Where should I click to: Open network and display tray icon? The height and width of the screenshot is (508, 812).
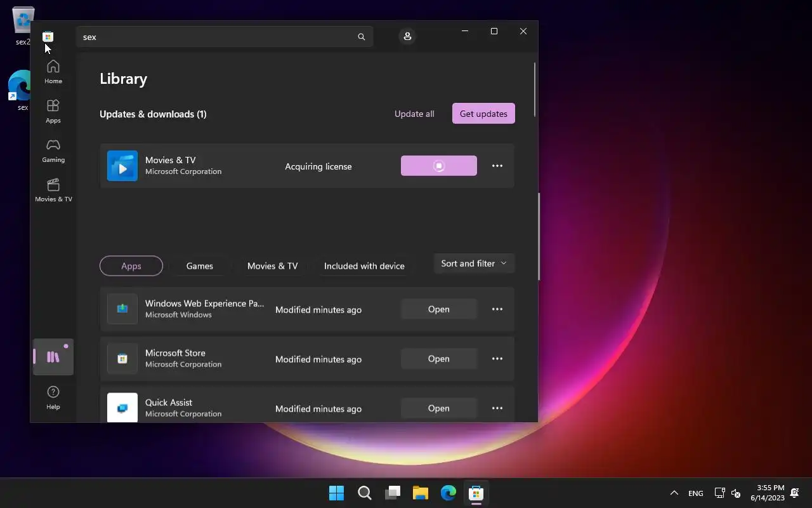[719, 493]
